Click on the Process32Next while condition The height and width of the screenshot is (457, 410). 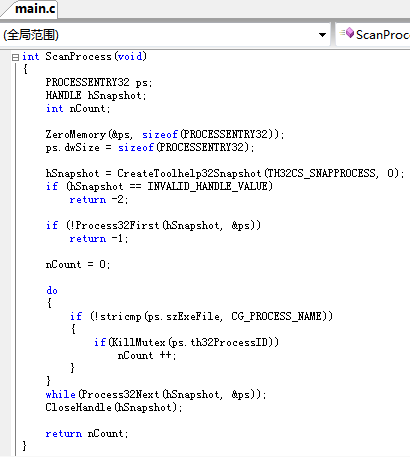(170, 395)
